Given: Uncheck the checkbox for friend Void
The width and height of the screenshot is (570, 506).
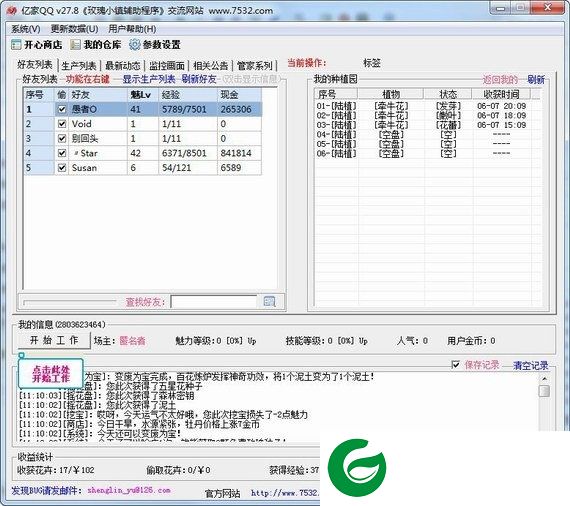Looking at the screenshot, I should 62,124.
